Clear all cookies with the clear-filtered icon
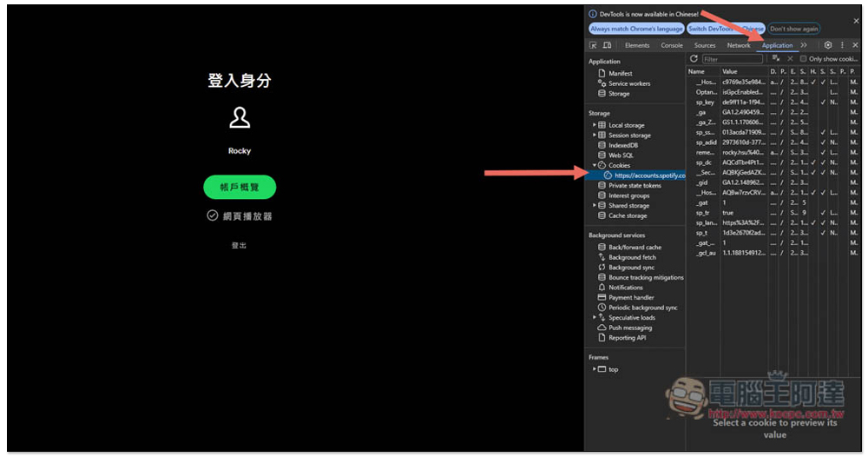This screenshot has width=868, height=457. tap(776, 59)
